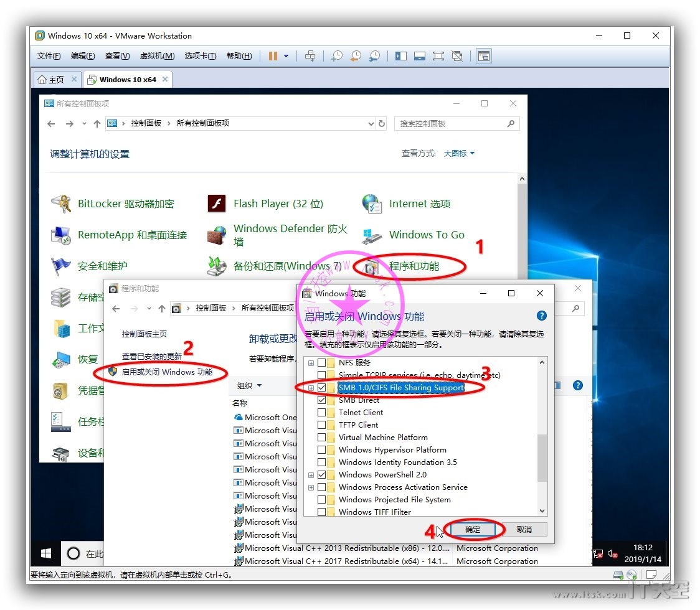Click the 搜索控制面板 search field
This screenshot has width=700, height=610.
click(456, 124)
